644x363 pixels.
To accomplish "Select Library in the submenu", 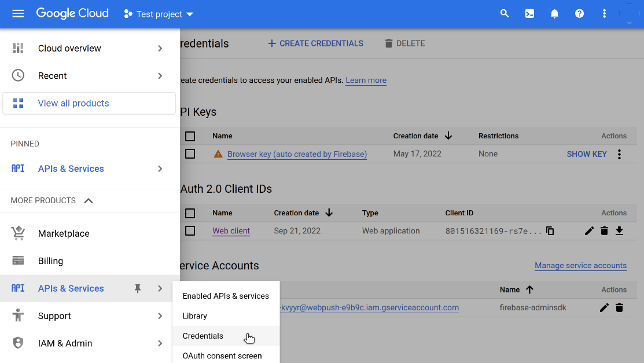I will 226,316.
